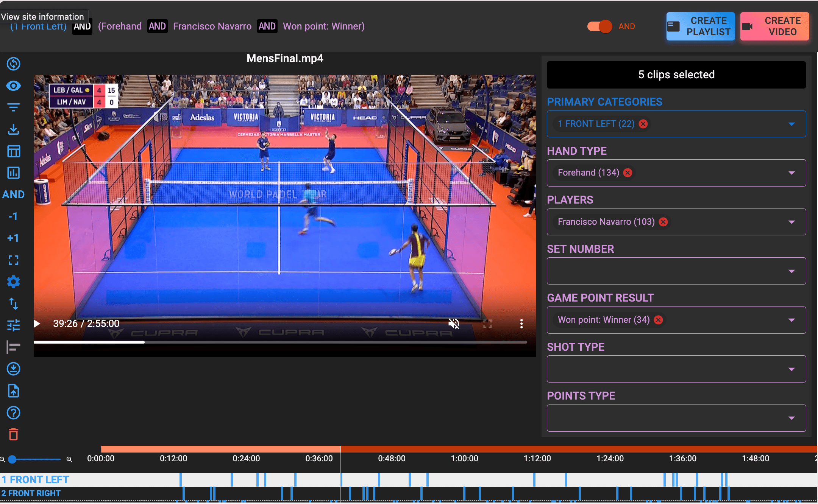This screenshot has height=504, width=818.
Task: Open the bar chart statistics icon
Action: (14, 173)
